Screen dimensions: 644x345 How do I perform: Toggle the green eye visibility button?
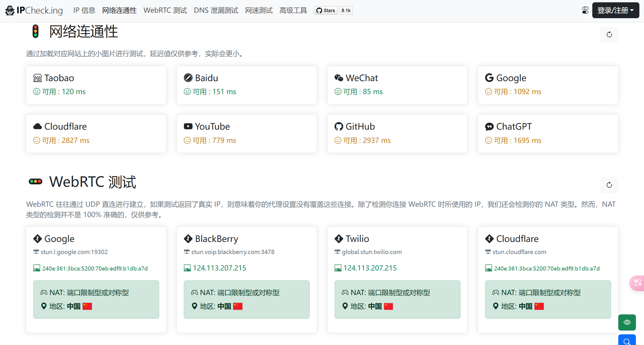coord(627,322)
